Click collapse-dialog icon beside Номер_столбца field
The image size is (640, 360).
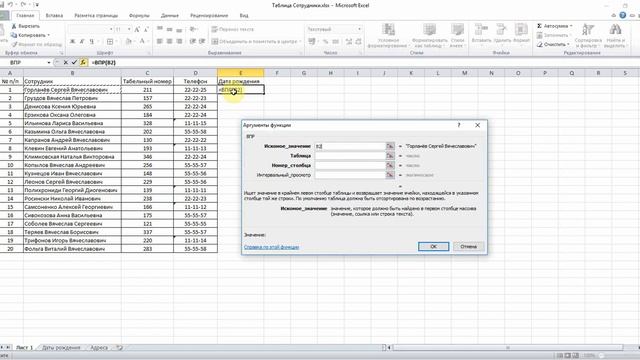[390, 165]
